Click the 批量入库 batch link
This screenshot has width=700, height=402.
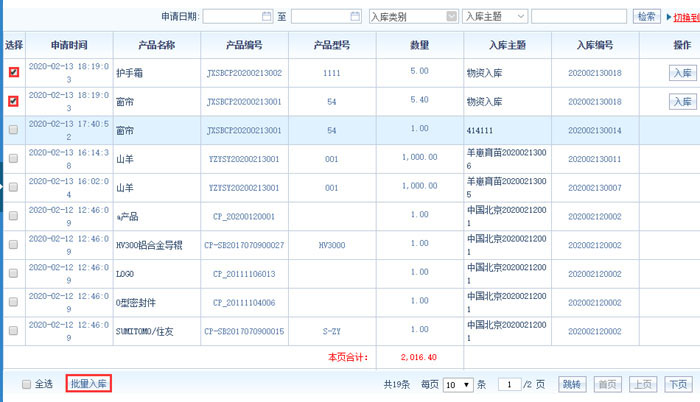tap(88, 384)
